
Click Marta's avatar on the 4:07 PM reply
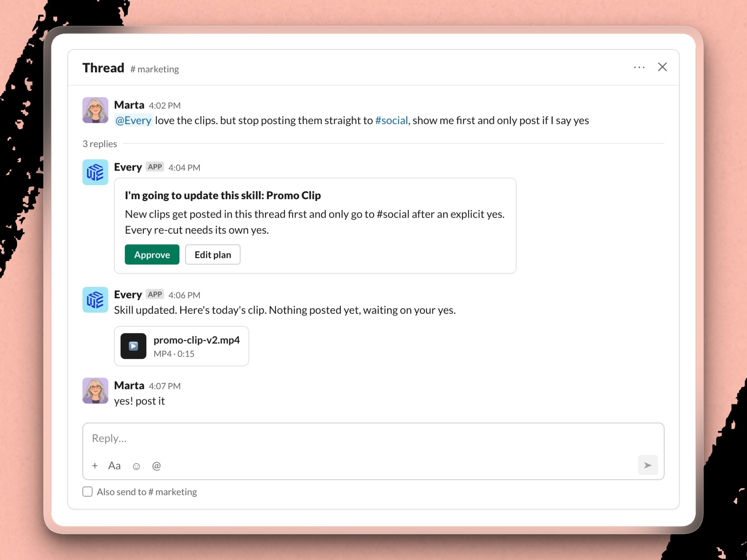click(x=95, y=390)
